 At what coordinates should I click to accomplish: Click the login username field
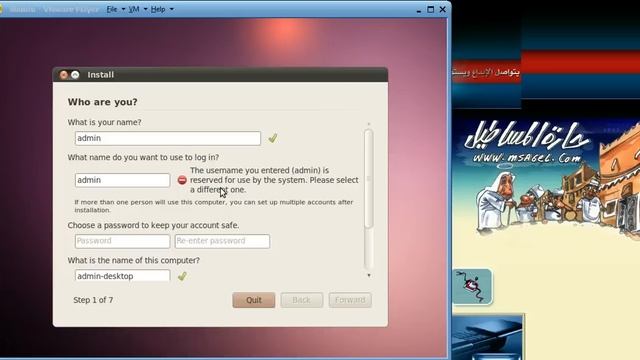122,180
